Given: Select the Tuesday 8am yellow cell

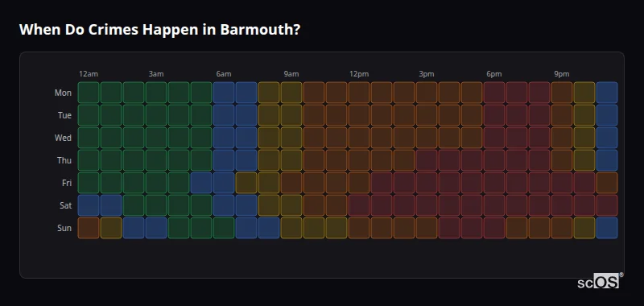Looking at the screenshot, I should [269, 115].
